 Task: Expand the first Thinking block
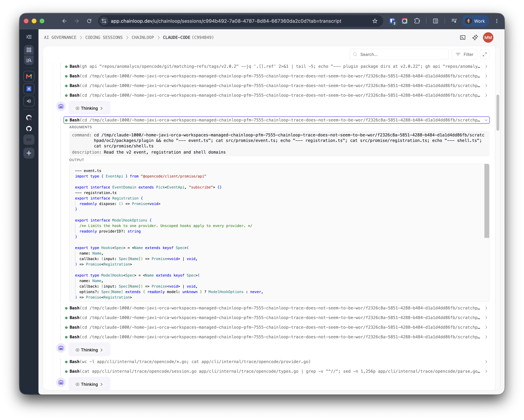click(89, 108)
